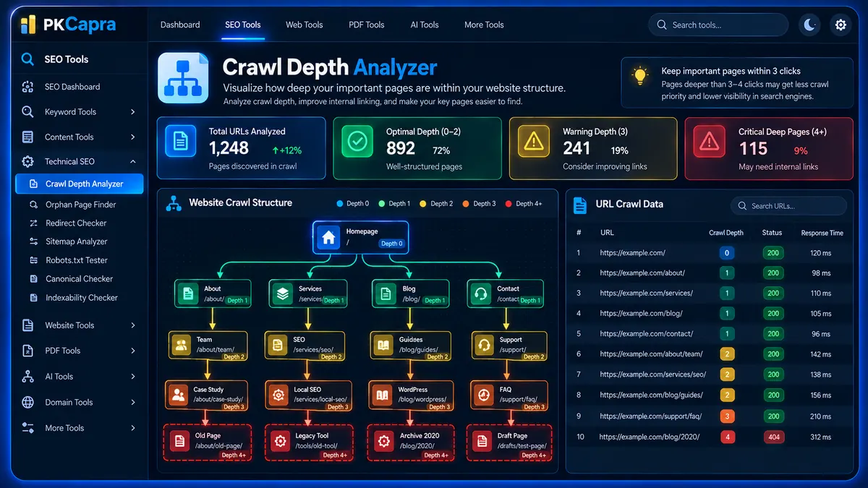Click the Guides node book icon
Image resolution: width=868 pixels, height=488 pixels.
coord(382,345)
